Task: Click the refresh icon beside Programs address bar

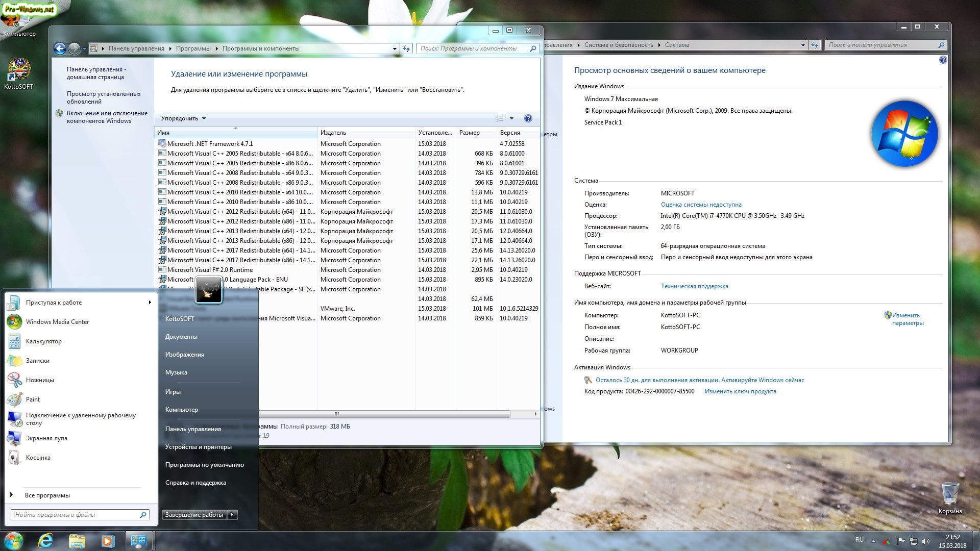Action: coord(406,48)
